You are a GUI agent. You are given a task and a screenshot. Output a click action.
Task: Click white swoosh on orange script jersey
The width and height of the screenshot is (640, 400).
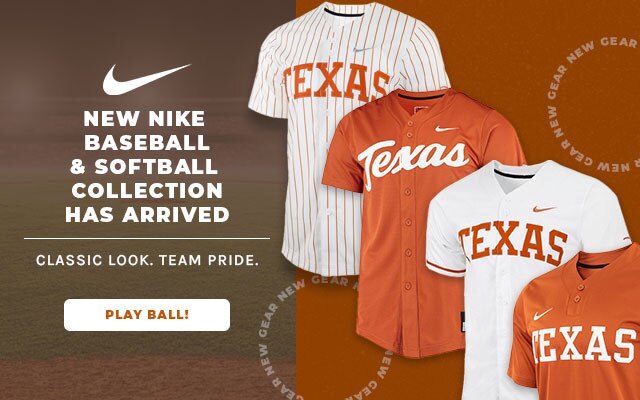447,129
